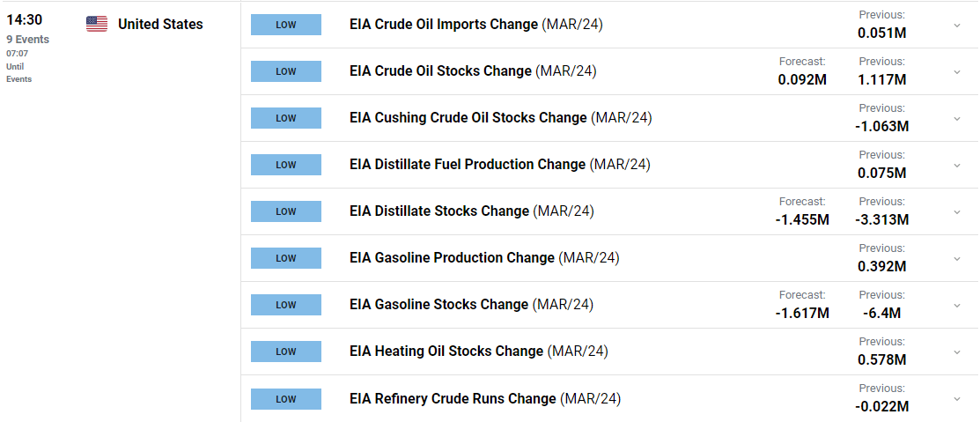Expand the Refinery Crude Runs Change chevron
This screenshot has height=422, width=980.
(x=956, y=398)
